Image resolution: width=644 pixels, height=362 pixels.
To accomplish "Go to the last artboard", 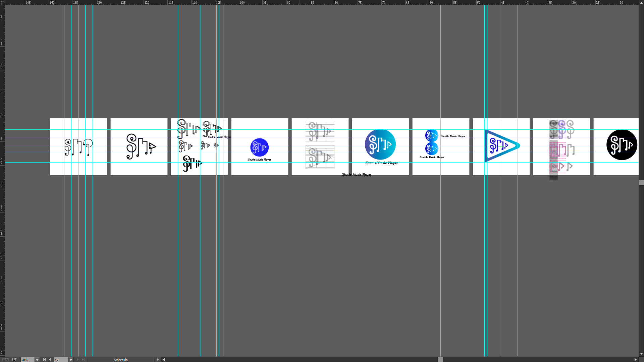I will click(83, 360).
